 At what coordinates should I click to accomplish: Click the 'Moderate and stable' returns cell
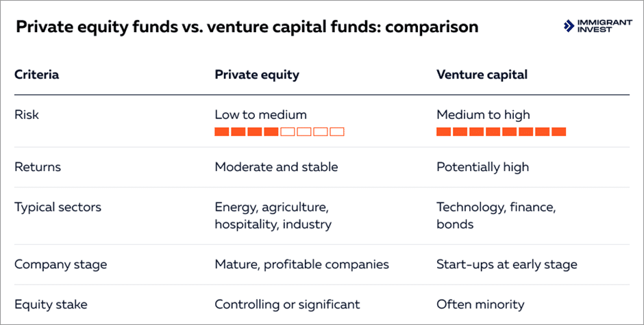coord(276,167)
